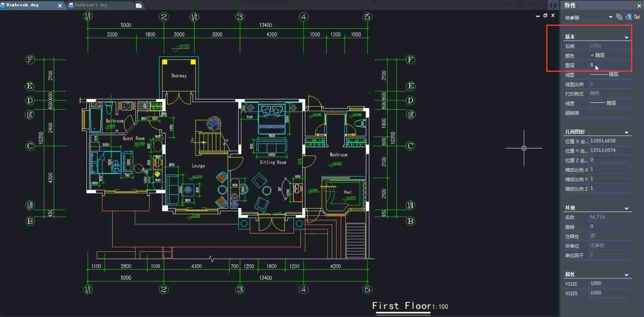This screenshot has width=644, height=317.
Task: Collapse the 其他 section
Action: point(626,209)
